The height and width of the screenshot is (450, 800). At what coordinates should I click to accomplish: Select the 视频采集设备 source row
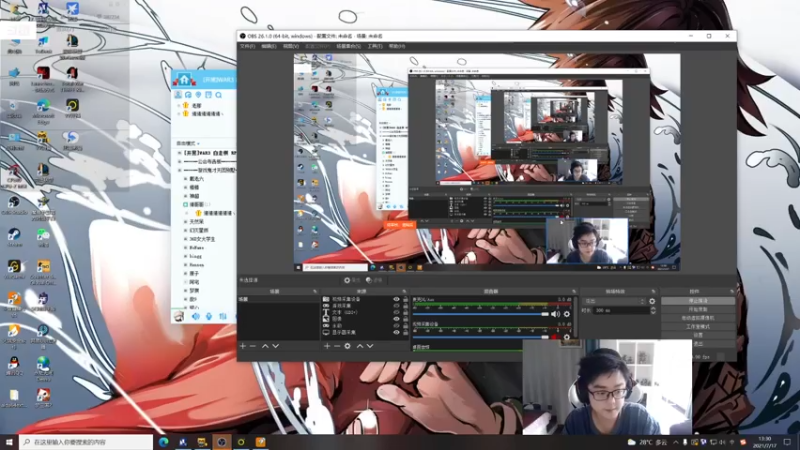[x=365, y=299]
